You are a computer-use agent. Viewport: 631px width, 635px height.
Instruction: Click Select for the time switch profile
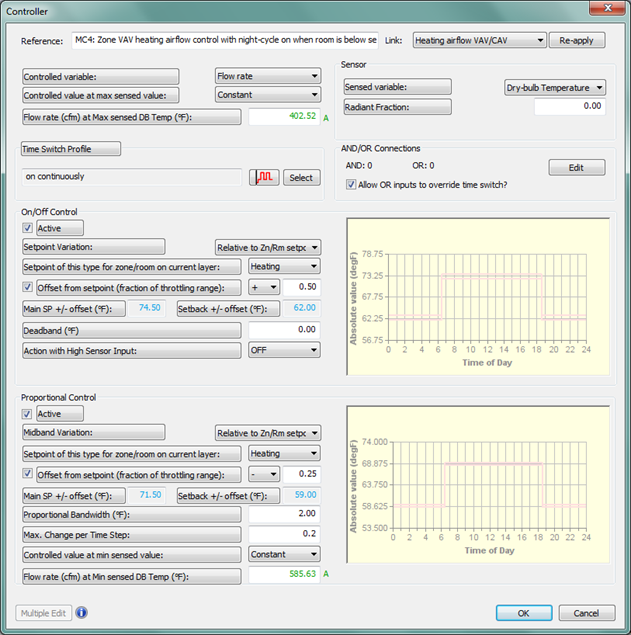point(301,177)
